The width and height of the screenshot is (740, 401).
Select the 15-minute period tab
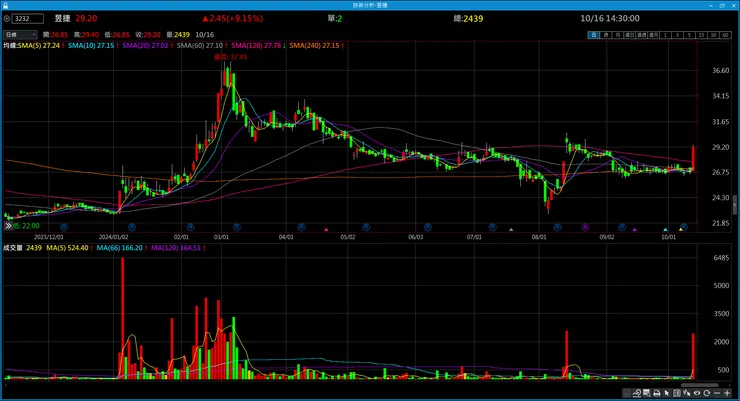701,35
